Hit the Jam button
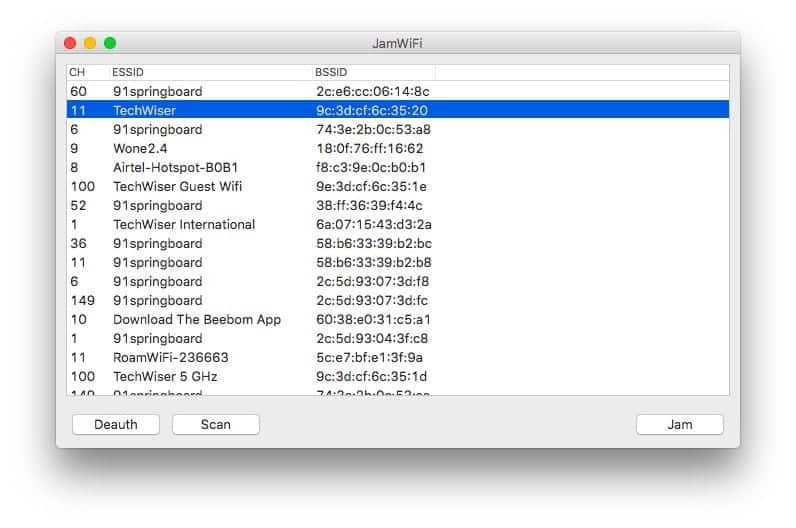The image size is (796, 528). click(x=680, y=424)
